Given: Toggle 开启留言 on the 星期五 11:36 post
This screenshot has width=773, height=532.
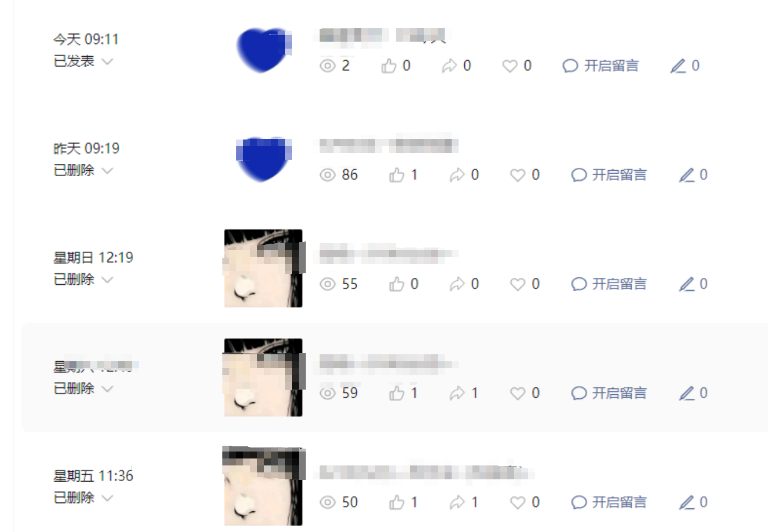Looking at the screenshot, I should [609, 502].
